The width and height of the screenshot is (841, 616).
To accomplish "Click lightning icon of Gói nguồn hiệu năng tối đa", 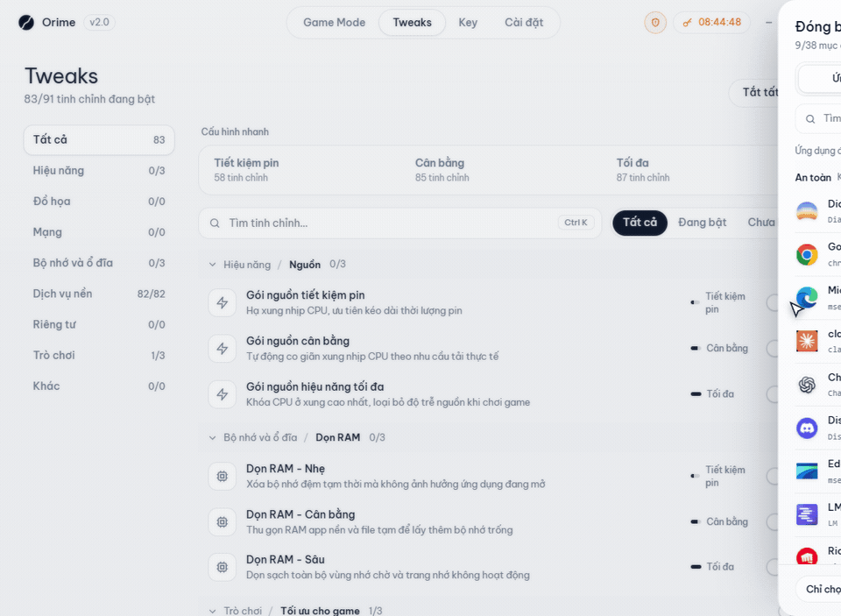I will coord(222,394).
